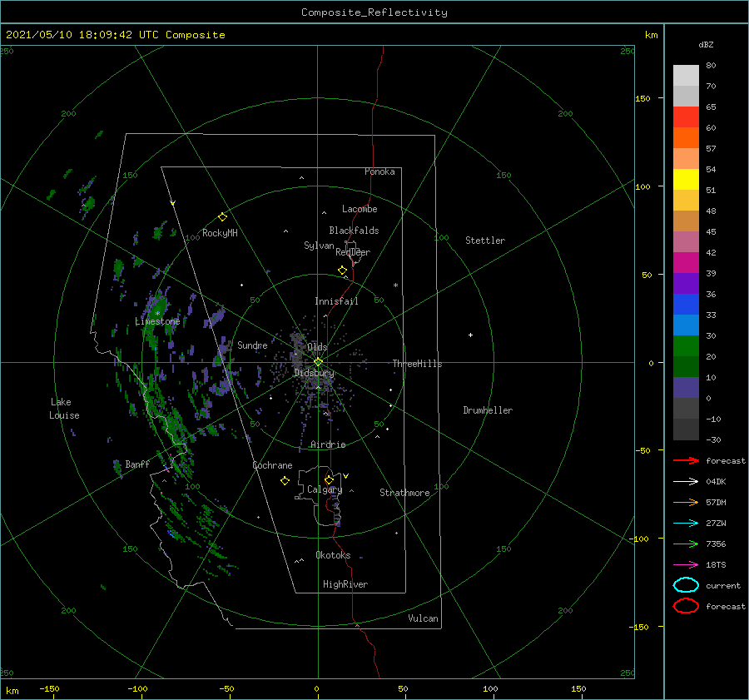Select the orange swatch between 60 and 57 dBZ
Viewport: 749px width, 700px height.
(686, 138)
